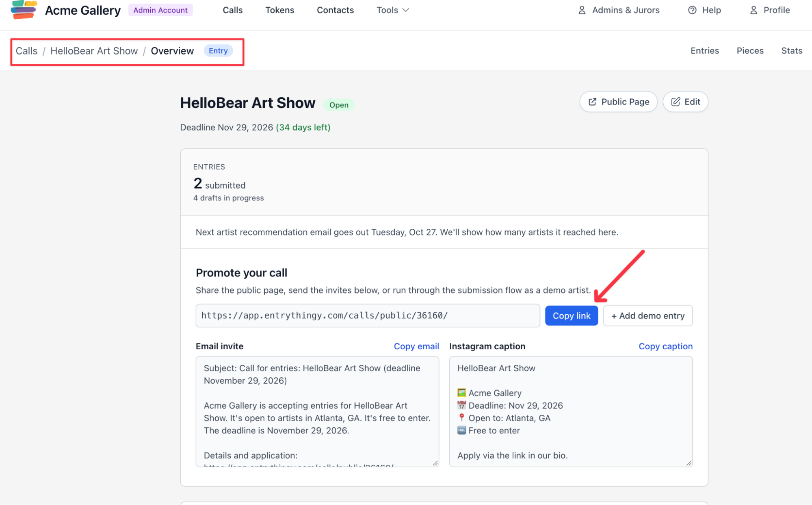The height and width of the screenshot is (505, 812).
Task: Click the 'Email invite' label
Action: [x=219, y=346]
